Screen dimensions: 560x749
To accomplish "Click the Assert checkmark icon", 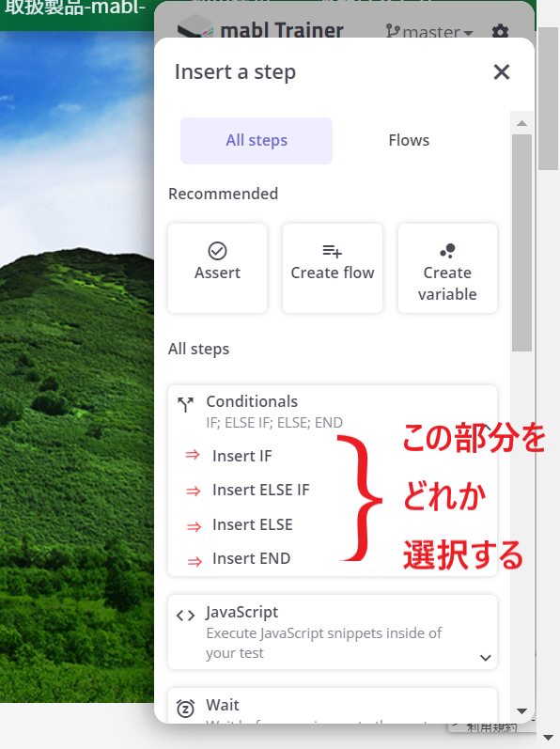I will pos(217,251).
